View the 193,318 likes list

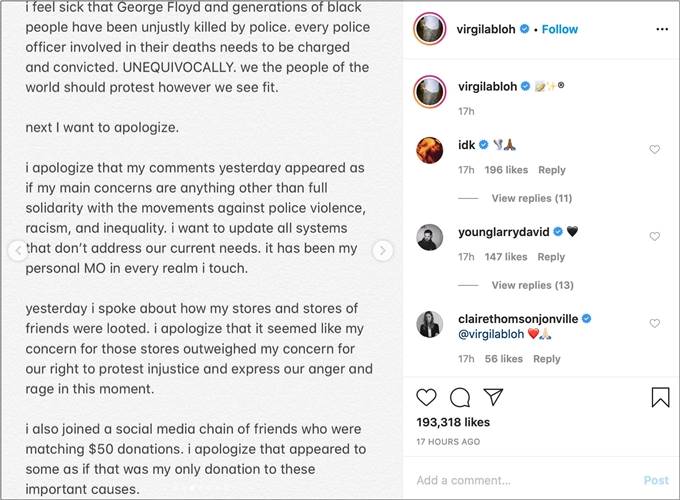[451, 424]
